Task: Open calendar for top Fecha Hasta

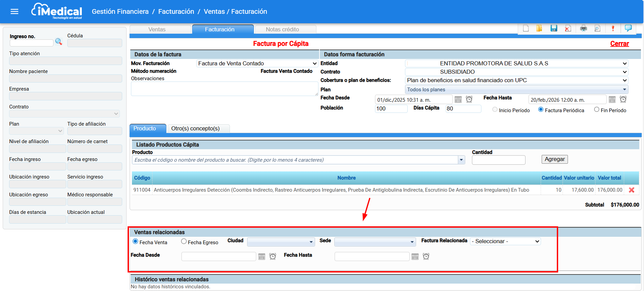Action: [x=612, y=100]
